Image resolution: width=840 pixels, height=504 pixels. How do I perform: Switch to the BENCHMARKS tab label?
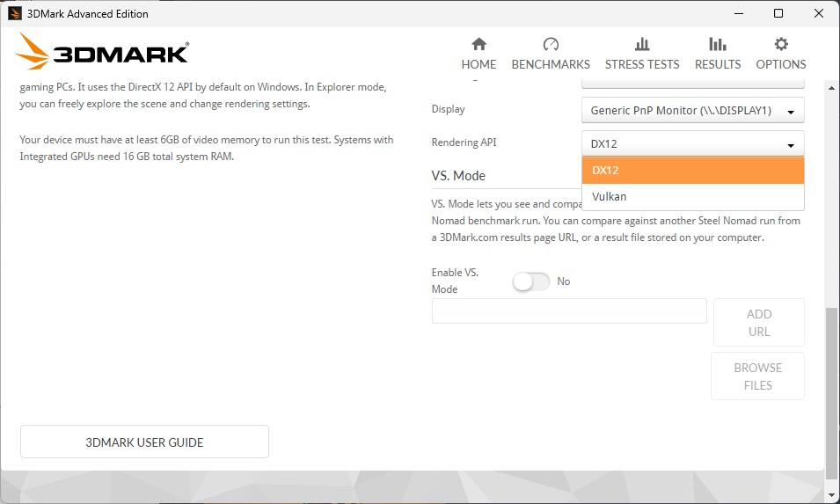pyautogui.click(x=551, y=64)
